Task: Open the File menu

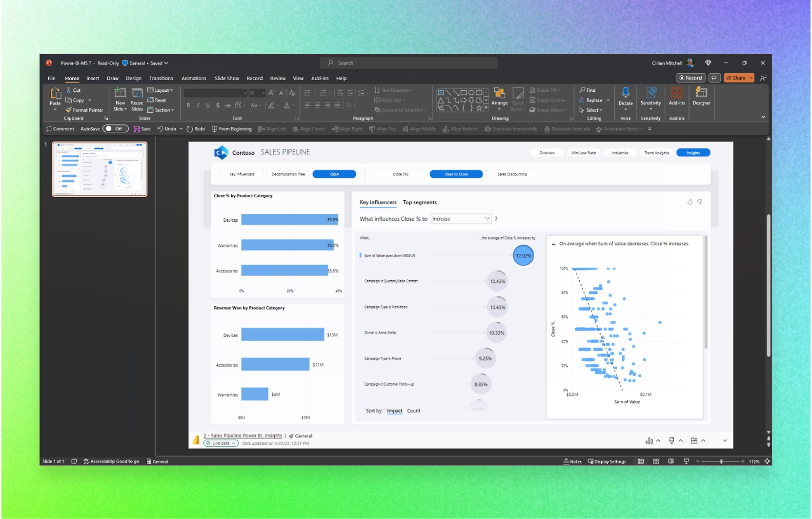Action: (x=51, y=78)
